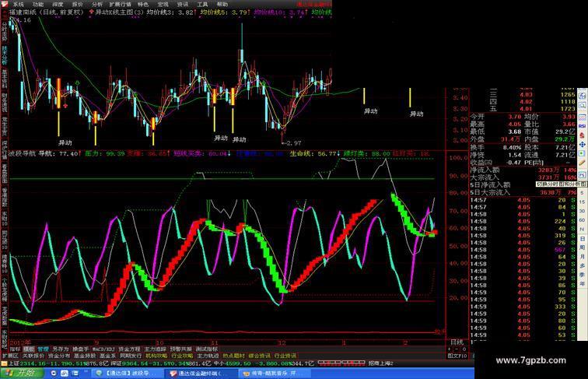Viewport: 588px width, 379px height.
Task: Open the 系统 menu
Action: (18, 4)
